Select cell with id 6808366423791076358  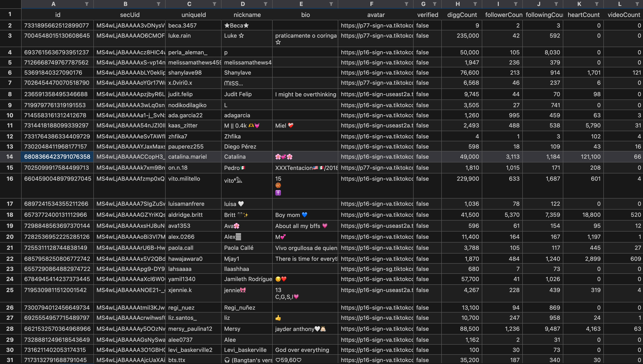click(57, 157)
